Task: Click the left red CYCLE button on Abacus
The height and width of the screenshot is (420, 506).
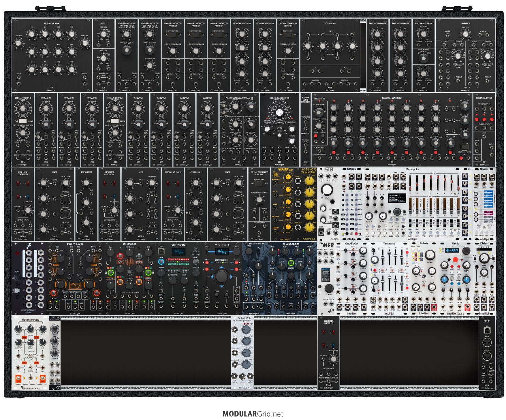Action: point(53,293)
